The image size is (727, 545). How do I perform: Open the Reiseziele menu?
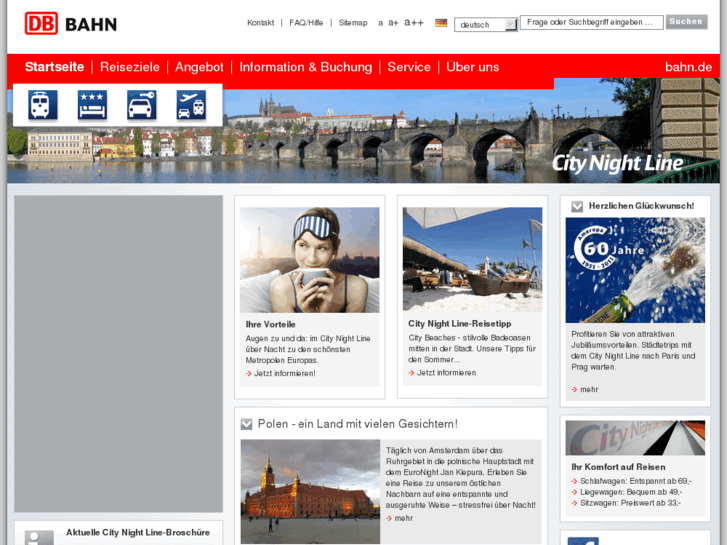130,67
